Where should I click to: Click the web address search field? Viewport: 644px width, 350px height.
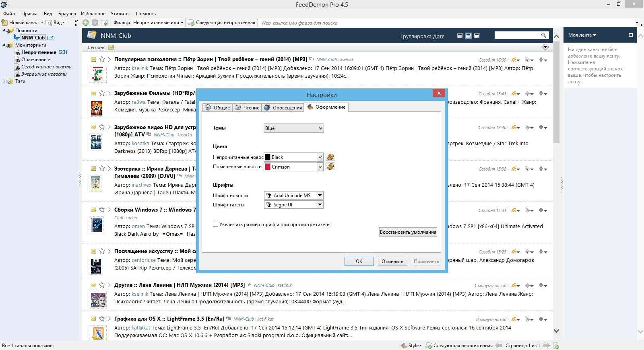click(447, 23)
